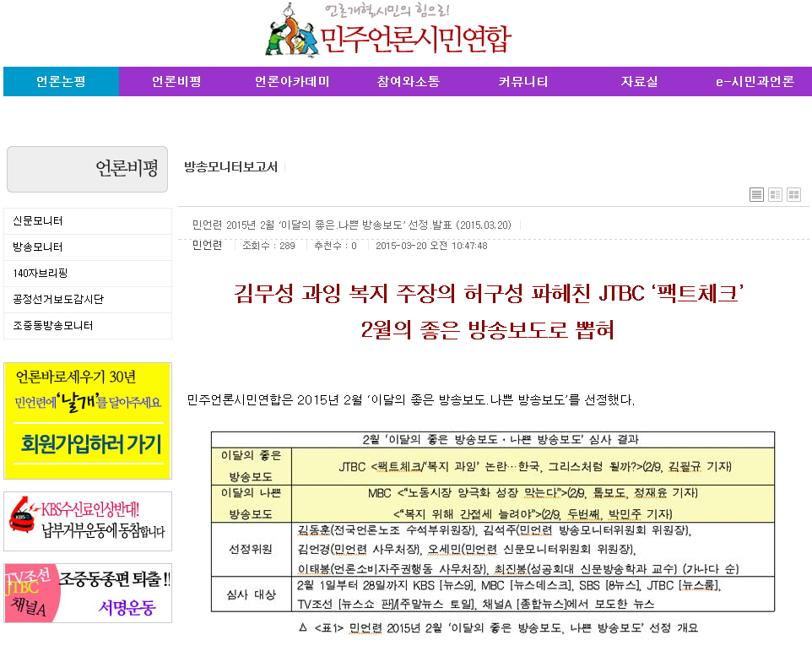Open the 자료실 menu
This screenshot has width=812, height=662.
click(x=639, y=82)
